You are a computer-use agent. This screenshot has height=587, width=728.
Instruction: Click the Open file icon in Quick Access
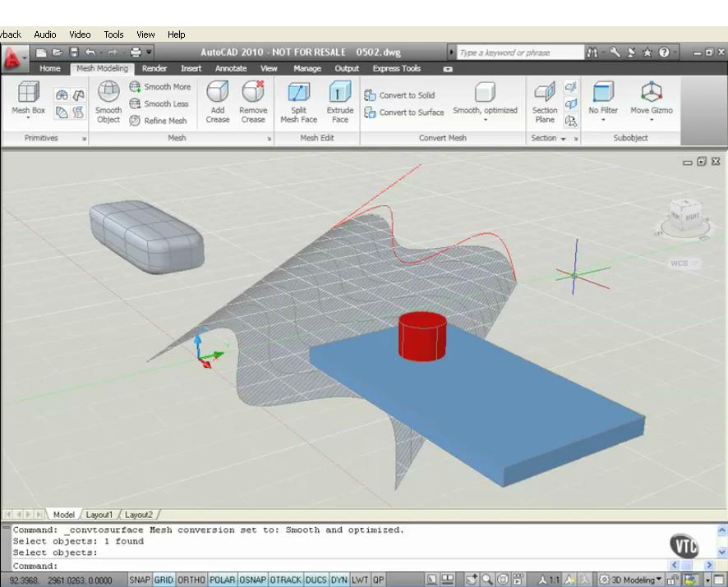click(58, 53)
